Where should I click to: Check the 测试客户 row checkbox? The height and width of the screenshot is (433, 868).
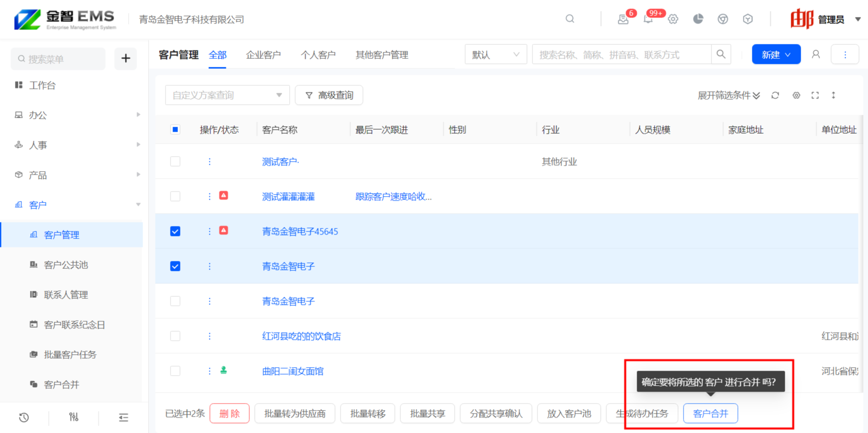[x=175, y=162]
